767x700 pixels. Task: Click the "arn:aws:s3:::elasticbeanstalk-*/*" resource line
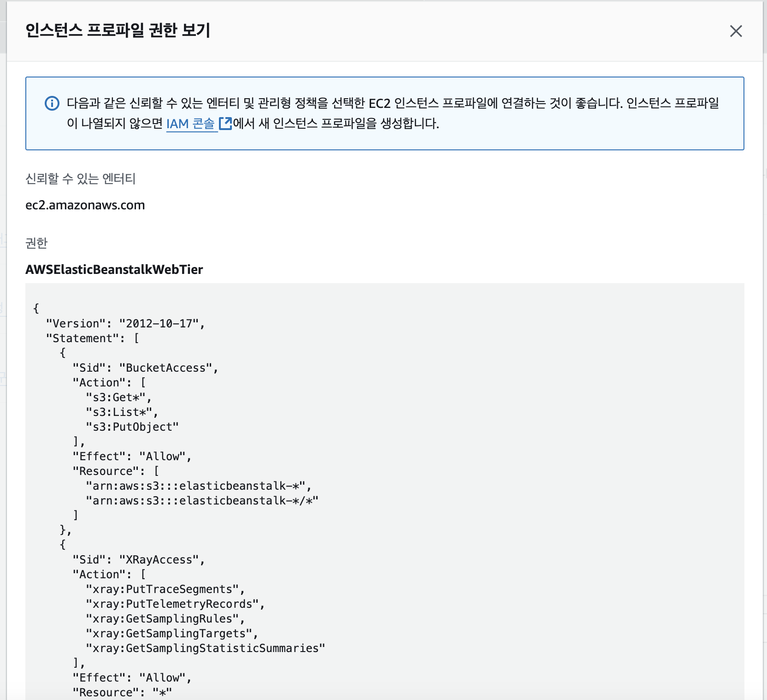[202, 500]
